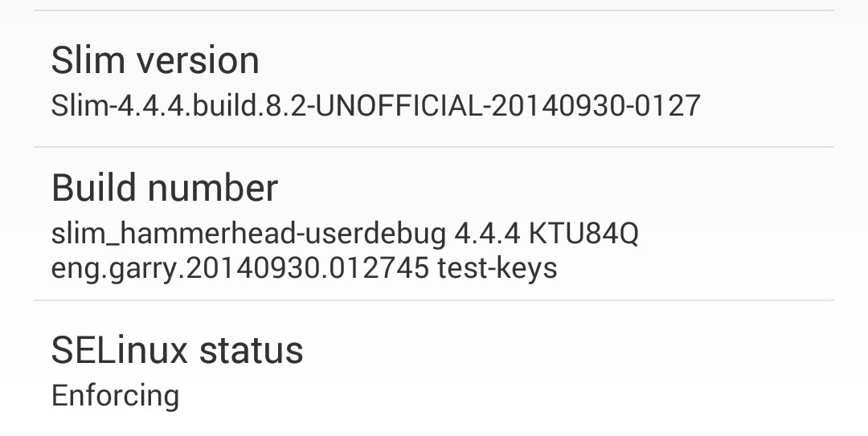This screenshot has height=436, width=868.
Task: Tap the Slim version heading
Action: tap(155, 61)
